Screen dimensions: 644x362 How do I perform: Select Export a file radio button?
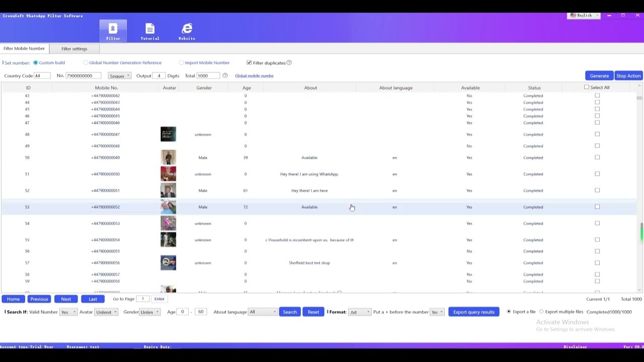click(509, 312)
